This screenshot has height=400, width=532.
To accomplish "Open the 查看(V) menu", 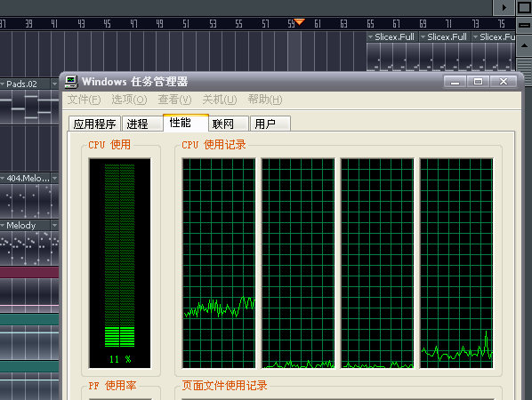I will coord(174,100).
